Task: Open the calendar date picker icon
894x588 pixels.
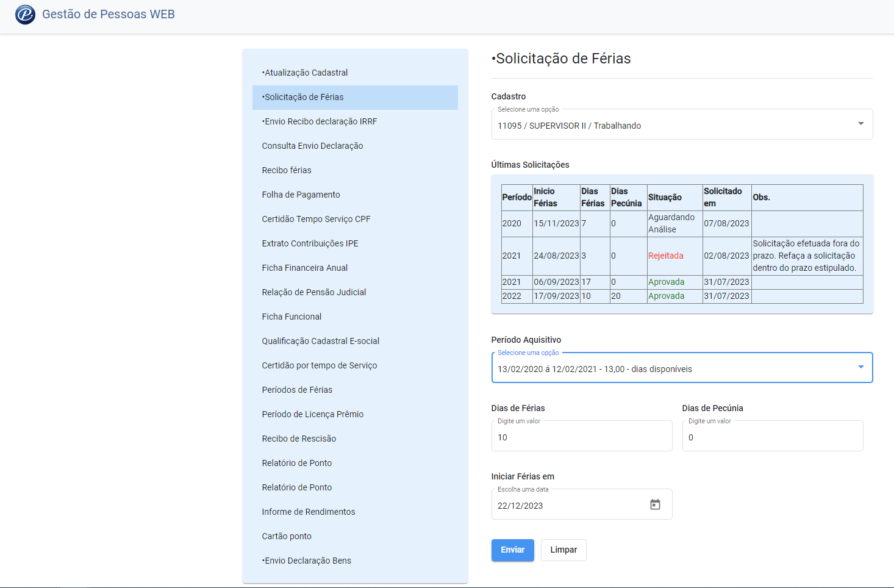Action: click(x=655, y=504)
